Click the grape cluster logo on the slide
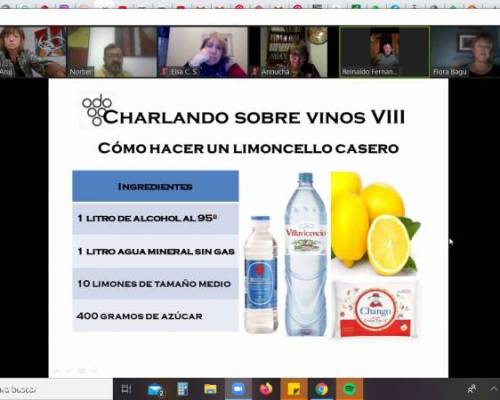Image resolution: width=500 pixels, height=400 pixels. coord(96,110)
